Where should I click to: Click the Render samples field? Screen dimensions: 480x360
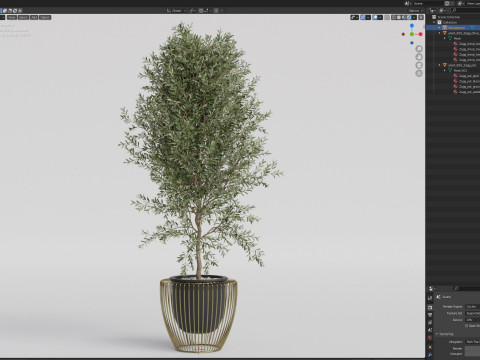click(x=473, y=348)
